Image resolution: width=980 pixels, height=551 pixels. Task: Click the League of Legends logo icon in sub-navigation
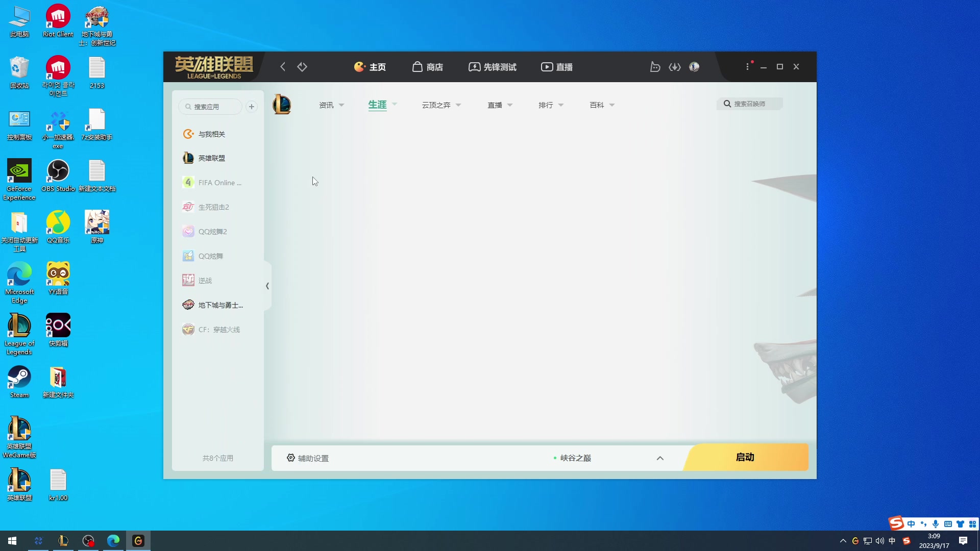point(282,104)
